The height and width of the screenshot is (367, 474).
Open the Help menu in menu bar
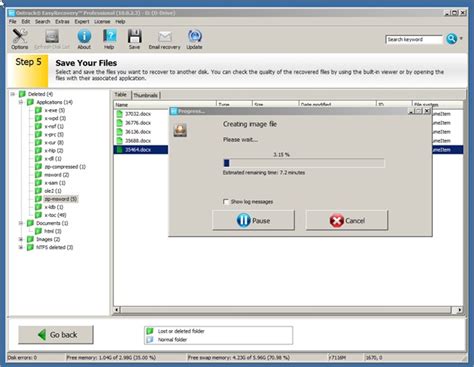pos(120,22)
